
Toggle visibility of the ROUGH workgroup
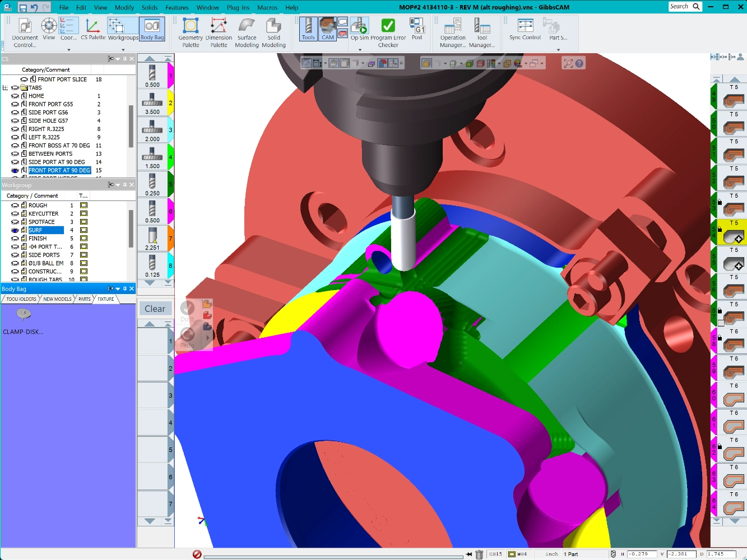[x=15, y=206]
